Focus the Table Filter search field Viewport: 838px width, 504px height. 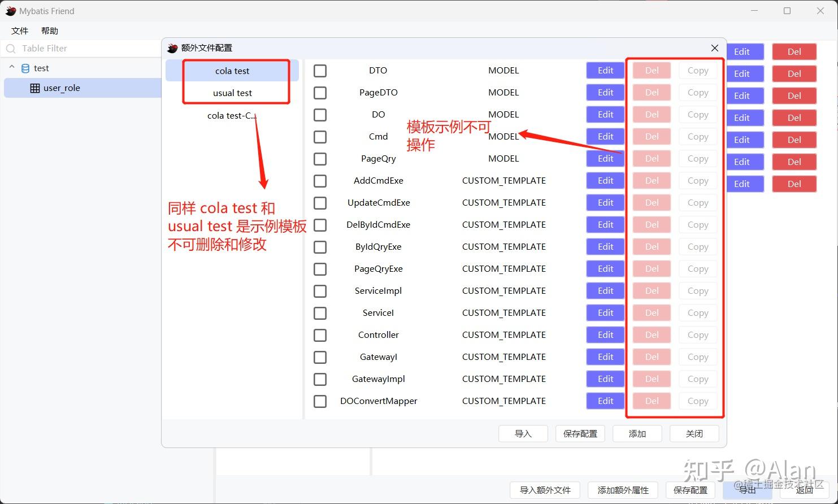coord(83,49)
